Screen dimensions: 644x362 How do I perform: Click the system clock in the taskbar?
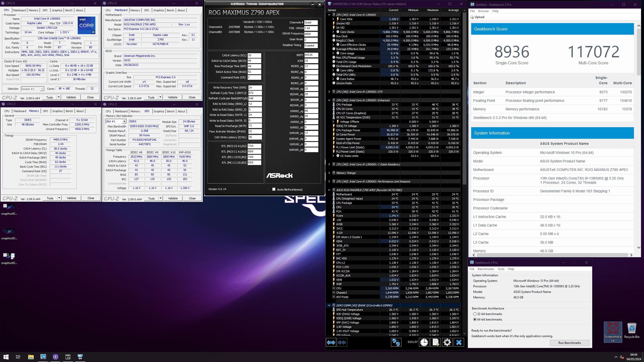tap(634, 357)
